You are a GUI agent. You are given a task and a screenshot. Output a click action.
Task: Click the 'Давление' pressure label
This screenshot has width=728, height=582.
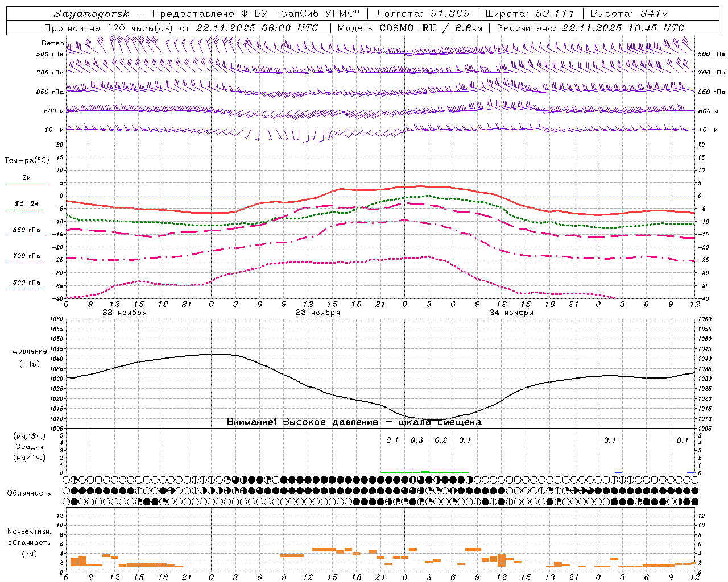tap(30, 351)
